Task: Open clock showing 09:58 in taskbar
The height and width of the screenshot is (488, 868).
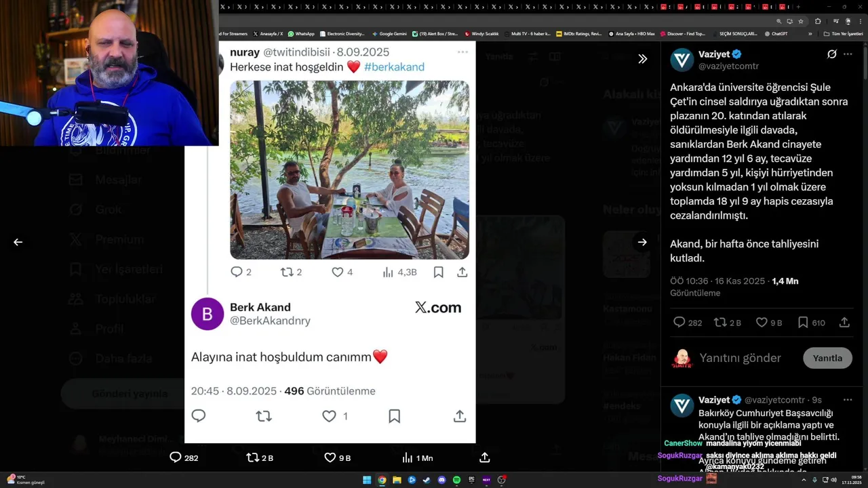Action: point(850,480)
